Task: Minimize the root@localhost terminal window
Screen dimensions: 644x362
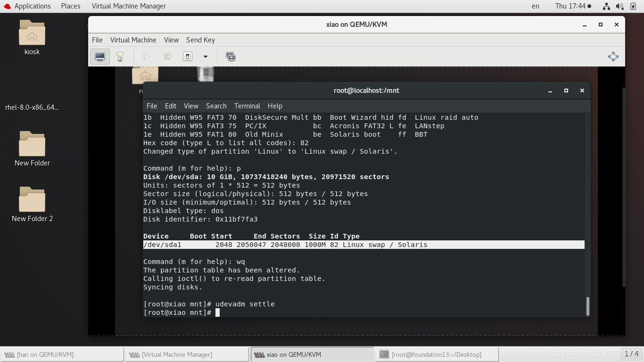Action: (x=550, y=90)
